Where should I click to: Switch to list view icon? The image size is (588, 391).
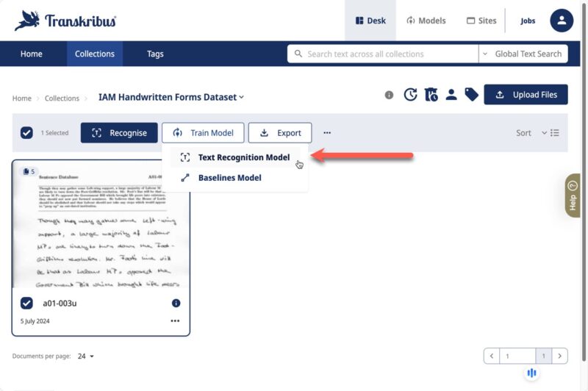point(555,133)
